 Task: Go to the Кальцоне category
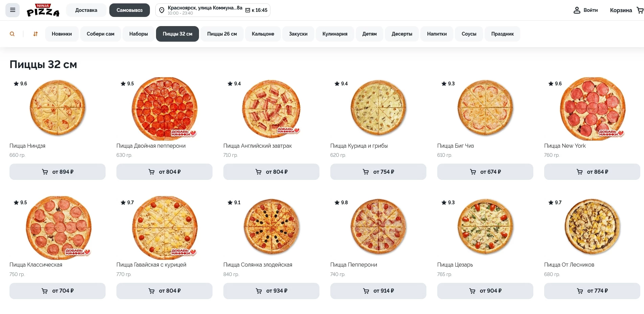(x=263, y=34)
